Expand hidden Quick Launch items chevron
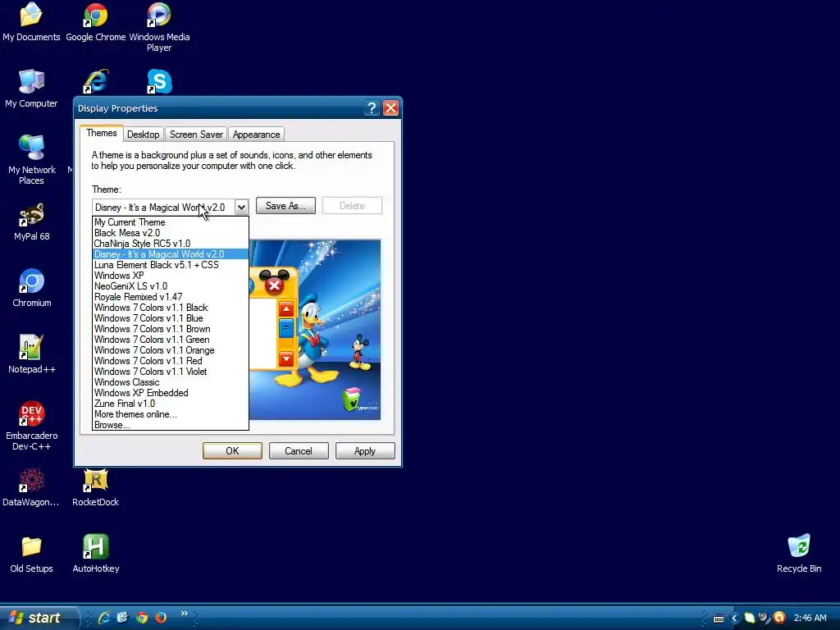The image size is (840, 630). pos(185,614)
